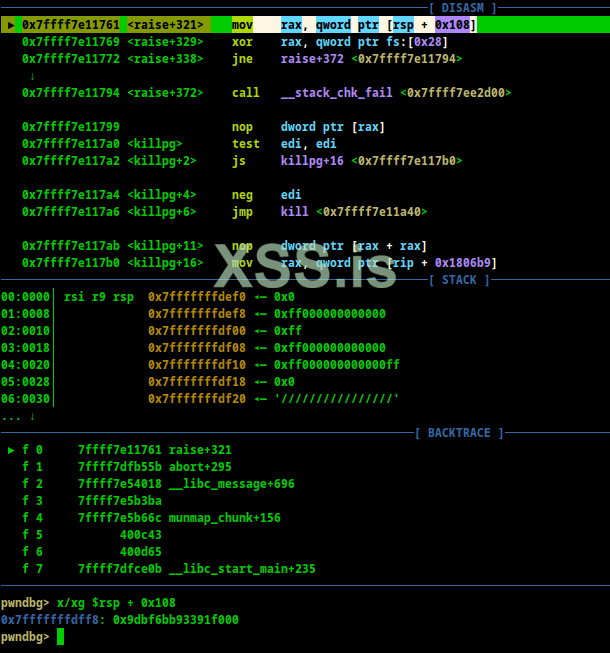Click the __stack_chk_fail call target
The height and width of the screenshot is (653, 610).
[336, 93]
